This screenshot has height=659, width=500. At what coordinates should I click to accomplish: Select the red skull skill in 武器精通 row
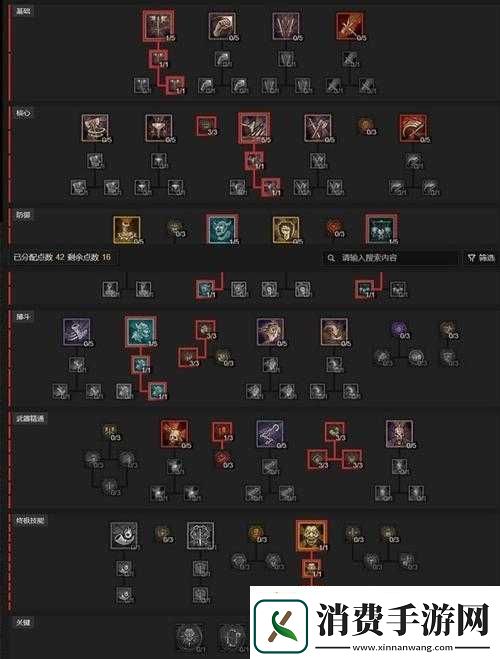(x=174, y=433)
